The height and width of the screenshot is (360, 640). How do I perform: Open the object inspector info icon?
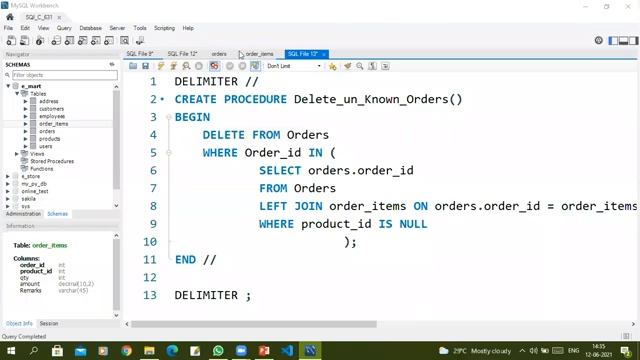[40, 40]
